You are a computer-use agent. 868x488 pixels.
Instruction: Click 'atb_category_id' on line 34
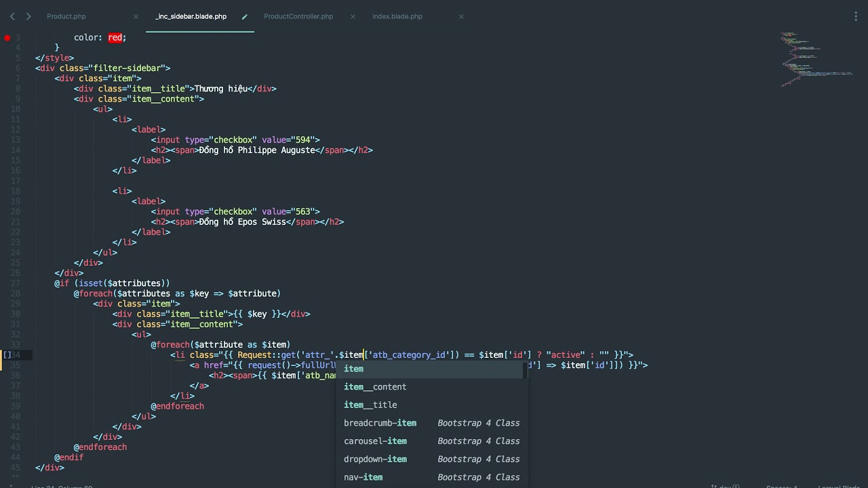409,355
